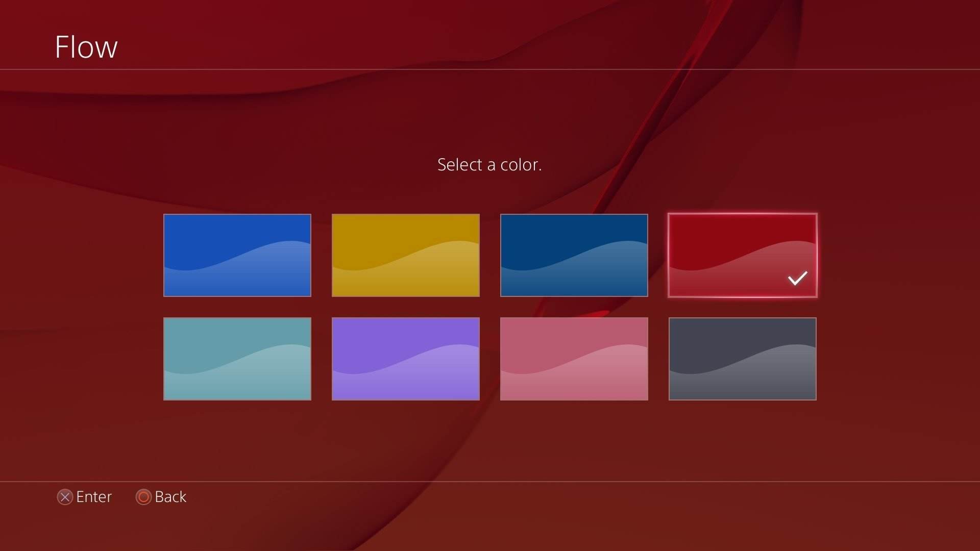This screenshot has height=551, width=980.
Task: Click the Flow title header
Action: pyautogui.click(x=86, y=46)
